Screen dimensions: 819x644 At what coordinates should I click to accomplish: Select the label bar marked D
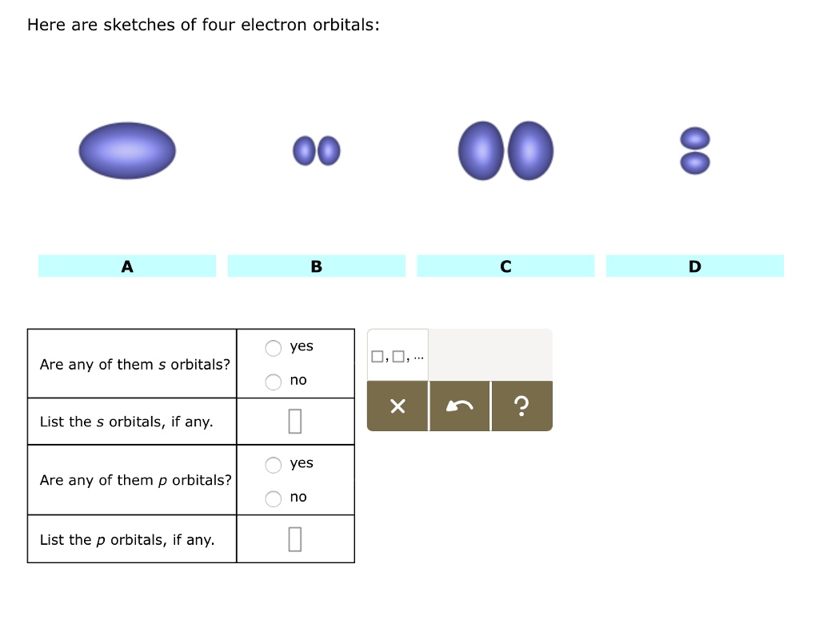695,265
